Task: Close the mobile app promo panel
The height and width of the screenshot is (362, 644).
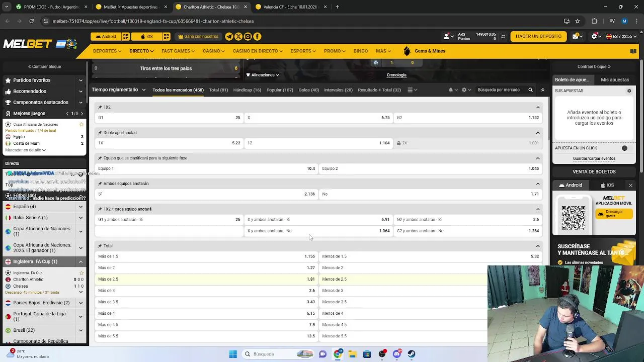Action: tap(630, 185)
